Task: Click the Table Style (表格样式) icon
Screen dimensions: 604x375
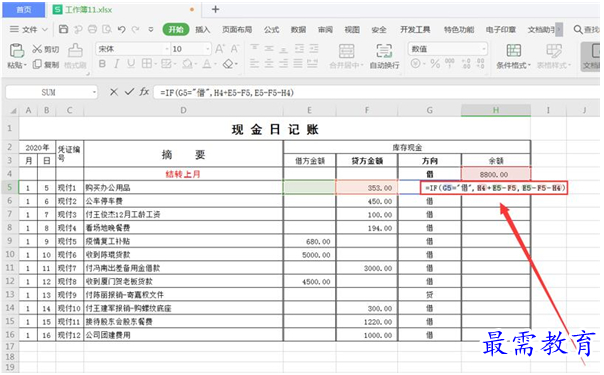Action: point(554,50)
